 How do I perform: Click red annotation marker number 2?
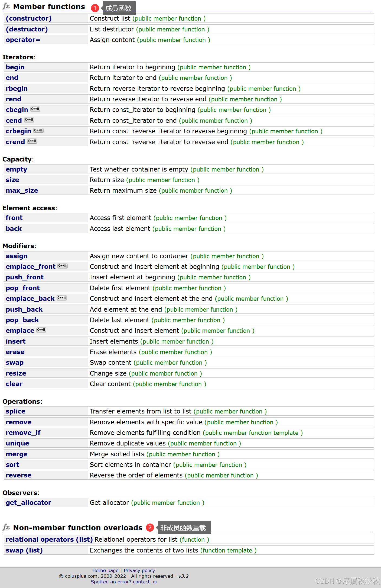[150, 527]
